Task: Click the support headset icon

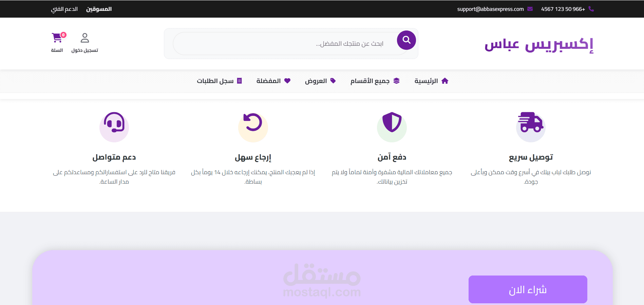Action: (x=114, y=122)
